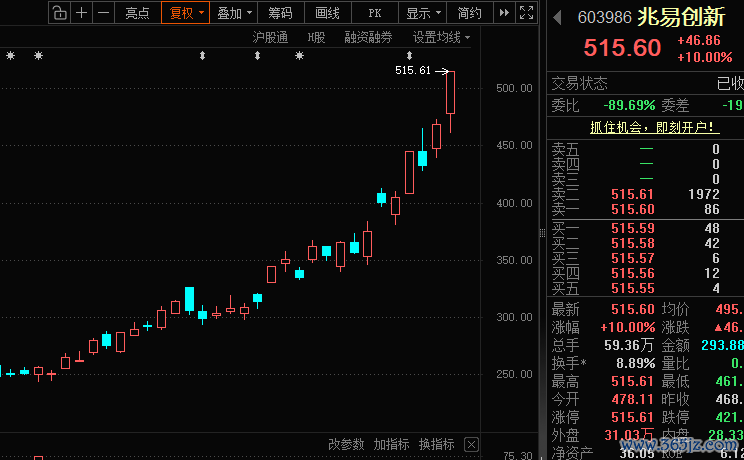Close the indicator panel with X icon
The height and width of the screenshot is (460, 744).
point(471,445)
